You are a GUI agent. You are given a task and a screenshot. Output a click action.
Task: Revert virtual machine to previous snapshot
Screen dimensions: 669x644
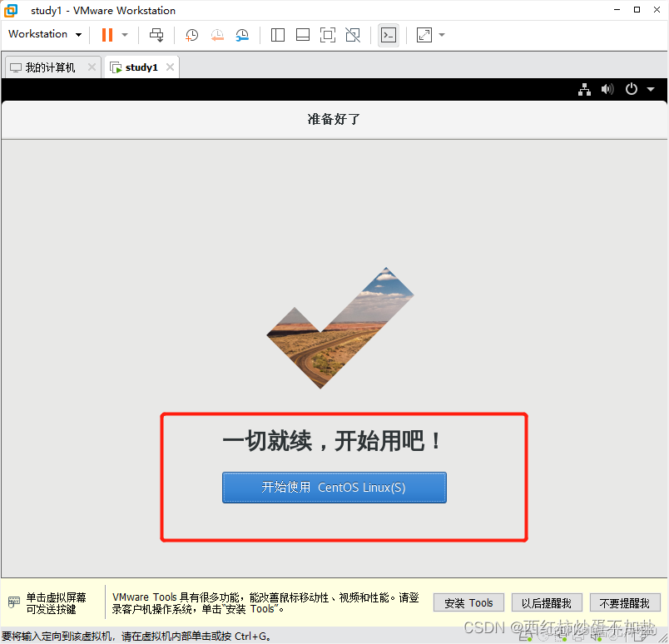pyautogui.click(x=217, y=35)
